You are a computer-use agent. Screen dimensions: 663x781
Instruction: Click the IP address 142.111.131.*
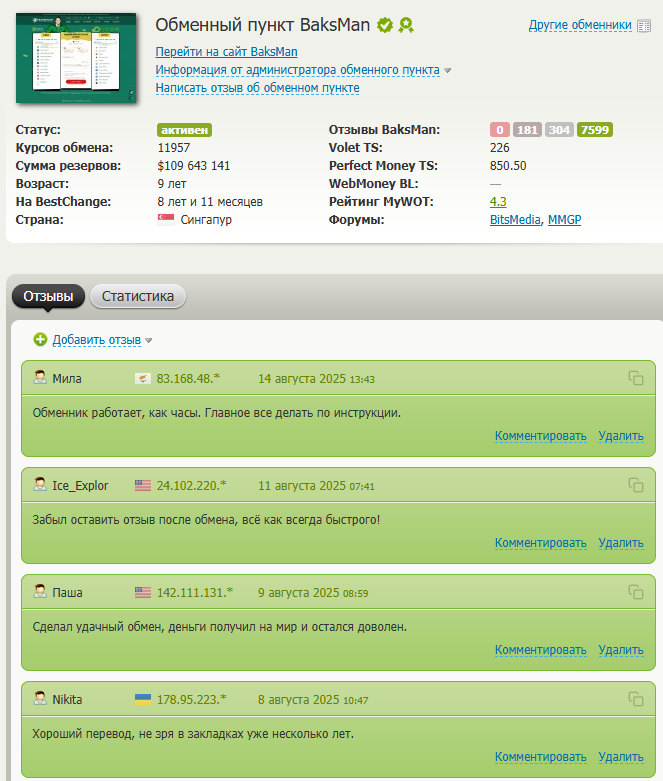[195, 593]
